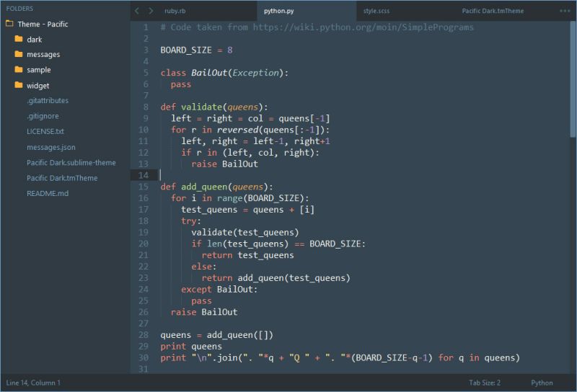Click the dark folder icon
The image size is (577, 392).
point(19,39)
